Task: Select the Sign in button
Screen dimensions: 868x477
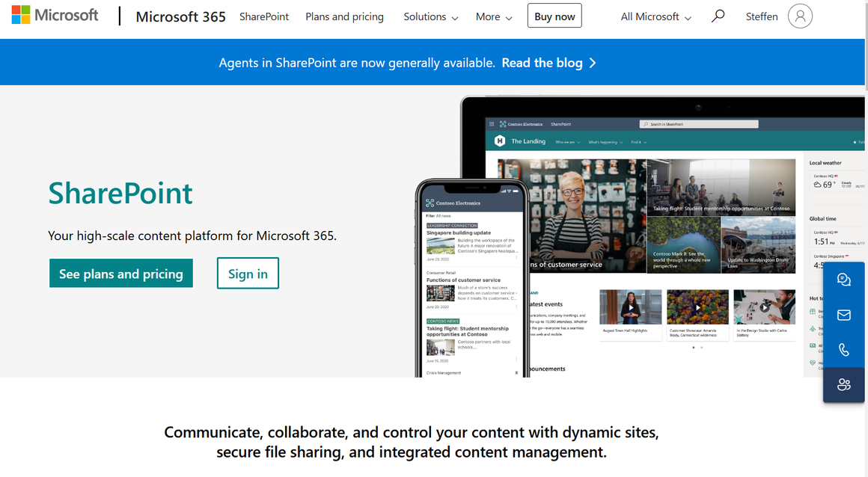Action: pos(248,273)
